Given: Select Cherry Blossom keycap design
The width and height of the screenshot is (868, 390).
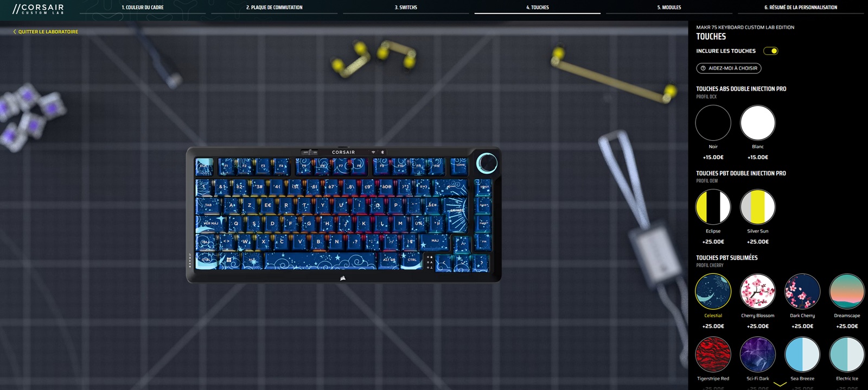Looking at the screenshot, I should (x=757, y=291).
